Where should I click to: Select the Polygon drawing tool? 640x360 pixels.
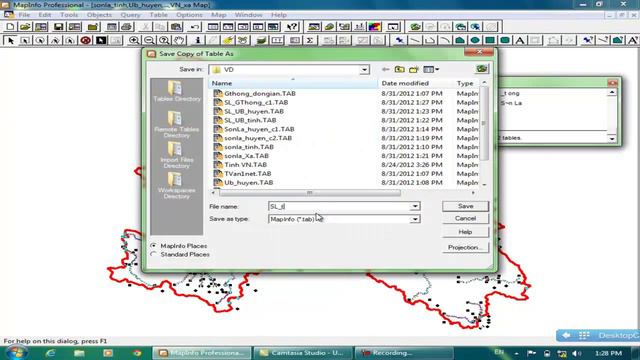pos(460,40)
